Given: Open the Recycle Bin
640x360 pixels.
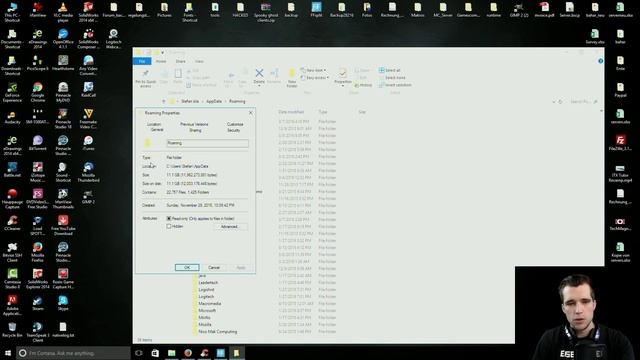Looking at the screenshot, I should tap(12, 330).
